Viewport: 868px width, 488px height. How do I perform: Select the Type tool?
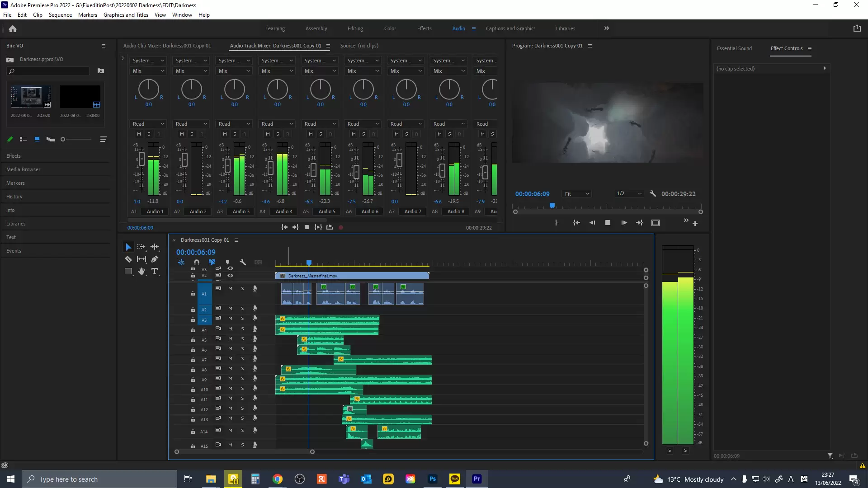155,271
